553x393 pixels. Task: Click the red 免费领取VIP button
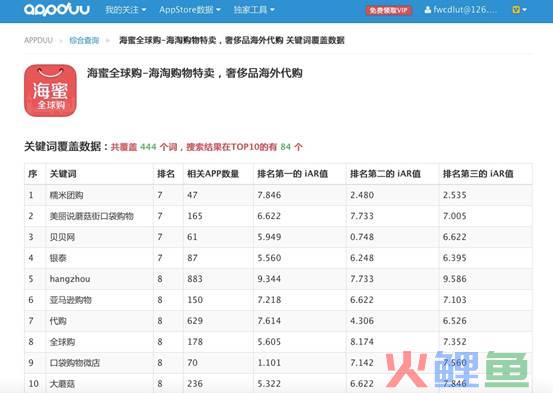388,10
